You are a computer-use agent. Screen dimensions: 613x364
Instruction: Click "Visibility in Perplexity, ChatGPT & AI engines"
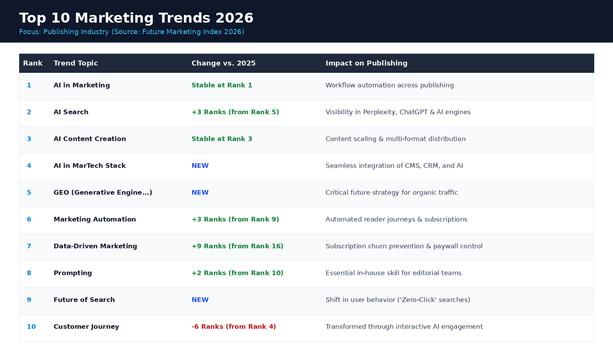coord(398,112)
